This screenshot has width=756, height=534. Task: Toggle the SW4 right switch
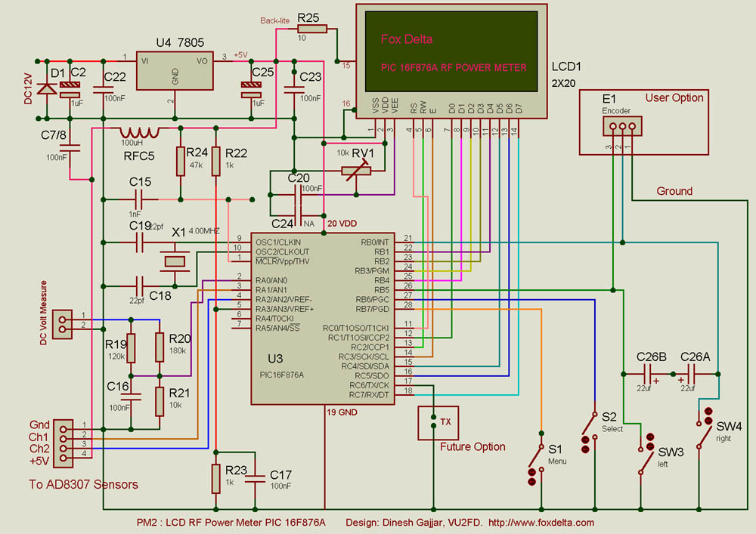(x=705, y=428)
